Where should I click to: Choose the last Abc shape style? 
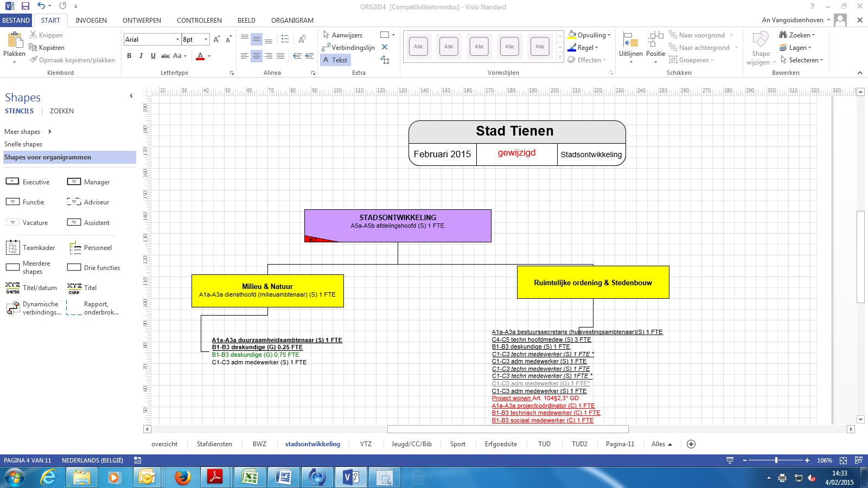[540, 47]
